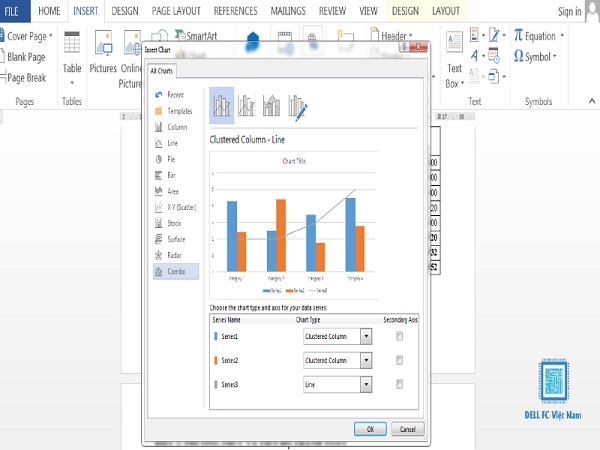This screenshot has height=450, width=600.
Task: Cancel the Insert Chart dialog
Action: pos(408,429)
